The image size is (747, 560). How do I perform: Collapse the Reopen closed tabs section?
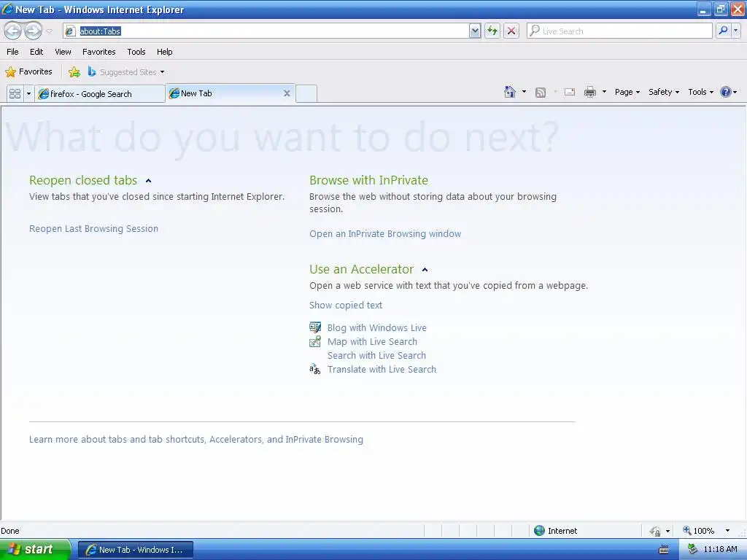point(148,181)
